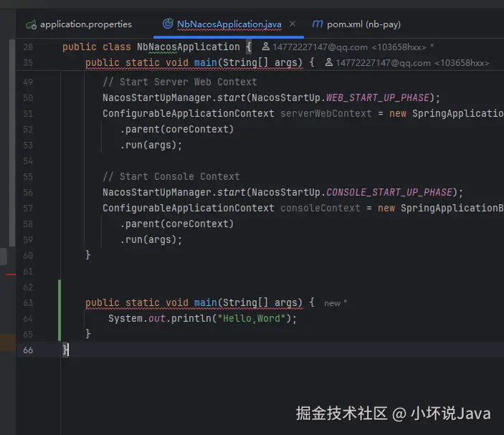Screen dimensions: 504x435
Task: Click CONSOLE_START_UP_PHASE constant on line 56
Action: pos(389,192)
